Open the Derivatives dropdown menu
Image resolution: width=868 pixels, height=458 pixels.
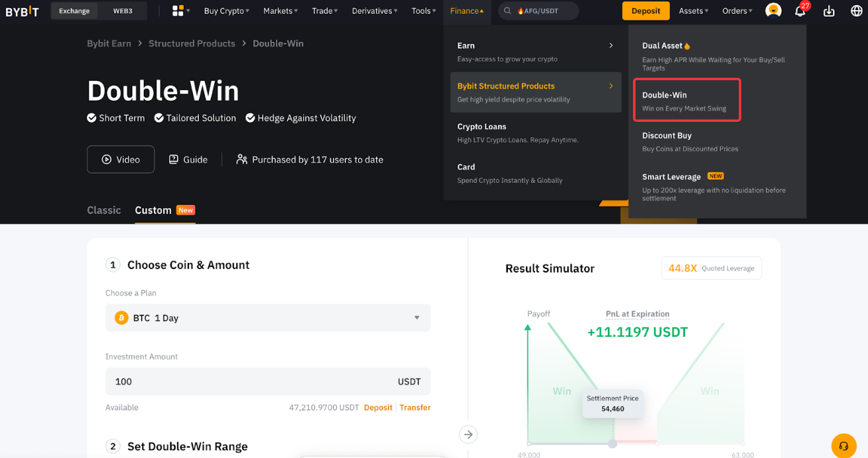pyautogui.click(x=375, y=11)
